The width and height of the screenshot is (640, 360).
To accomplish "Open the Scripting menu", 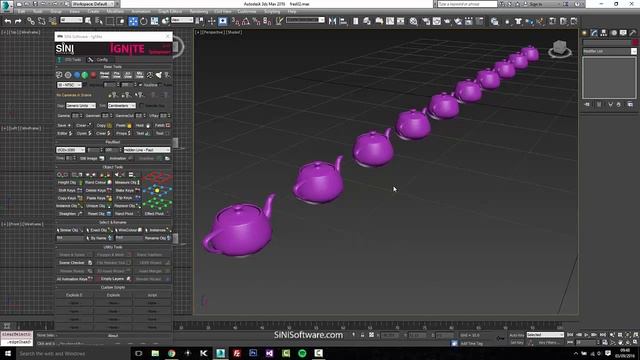I will 272,12.
